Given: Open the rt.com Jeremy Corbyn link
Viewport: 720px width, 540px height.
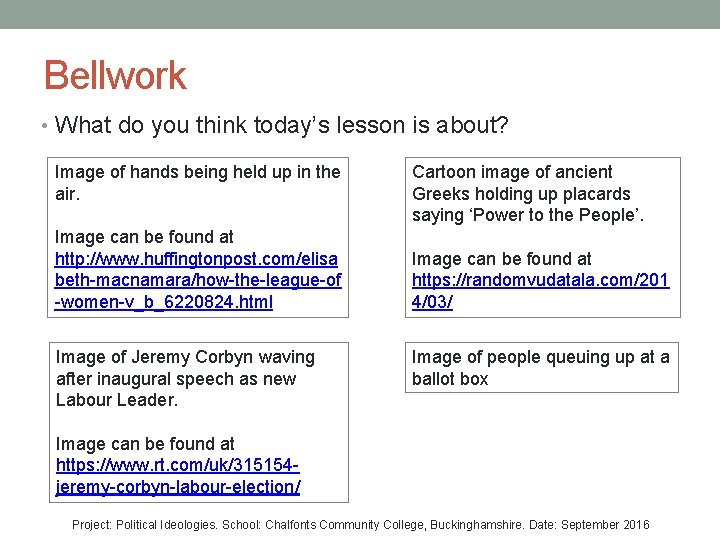Looking at the screenshot, I should tap(178, 476).
